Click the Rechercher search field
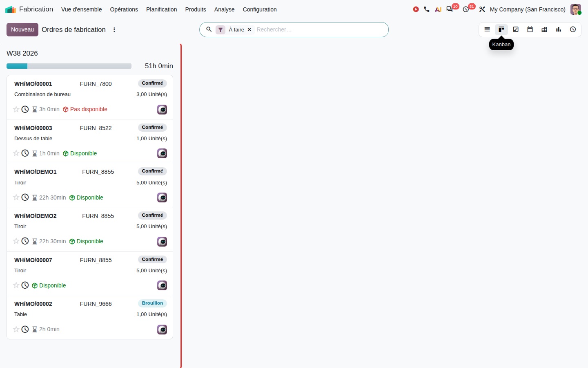588x368 pixels. (x=321, y=29)
